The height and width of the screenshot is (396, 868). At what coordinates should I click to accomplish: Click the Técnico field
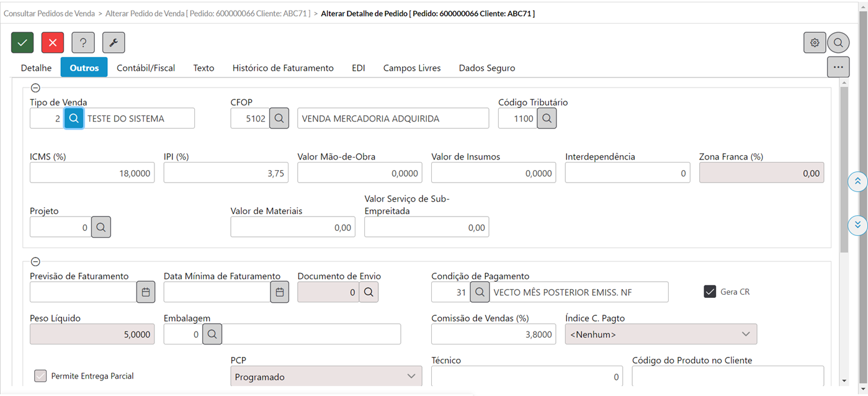point(527,376)
